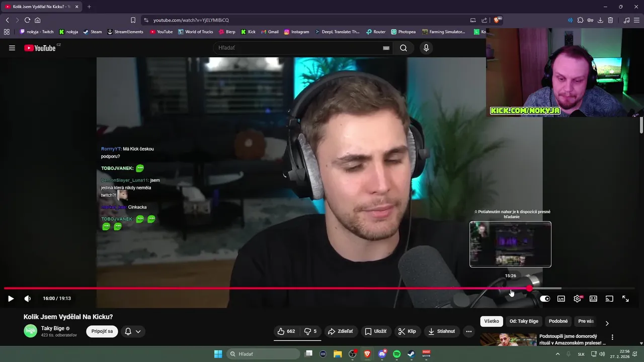Screen dimensions: 644x362
Task: Share the video via Zdieľať
Action: 340,331
